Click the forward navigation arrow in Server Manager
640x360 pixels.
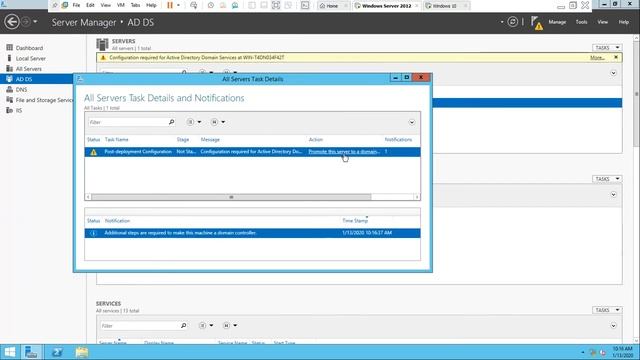pos(26,22)
